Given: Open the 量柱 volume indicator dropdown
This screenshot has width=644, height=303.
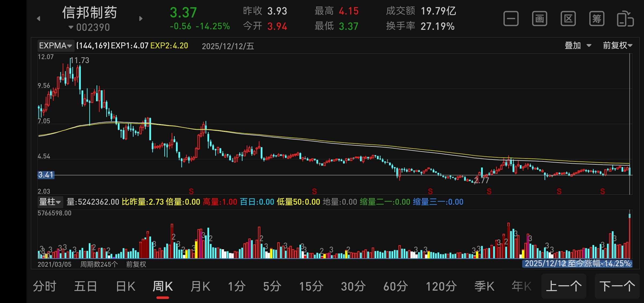Looking at the screenshot, I should [x=50, y=202].
